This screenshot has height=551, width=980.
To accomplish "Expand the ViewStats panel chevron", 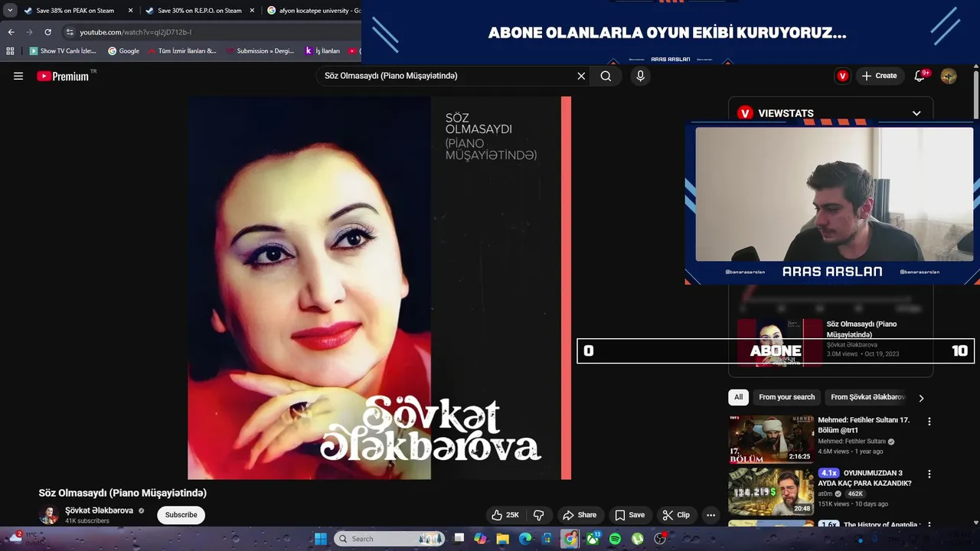I will coord(916,113).
